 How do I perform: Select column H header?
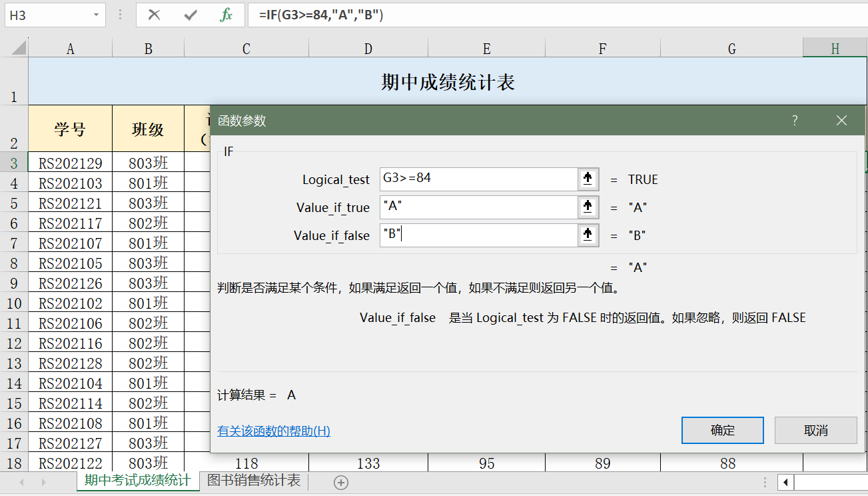835,48
